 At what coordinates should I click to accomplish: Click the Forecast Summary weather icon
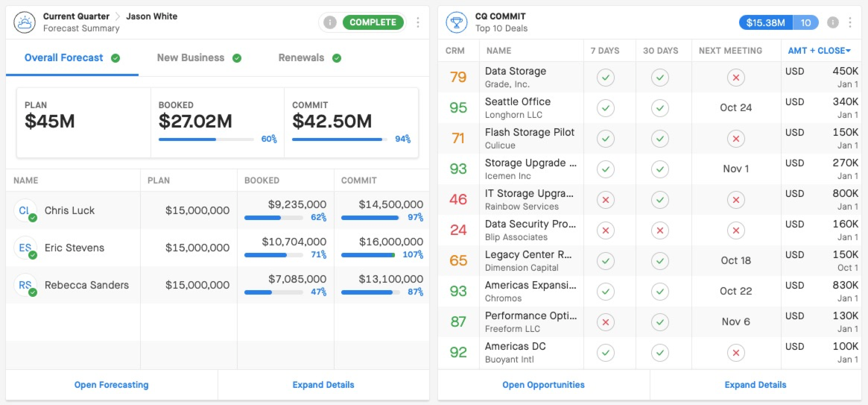[25, 22]
